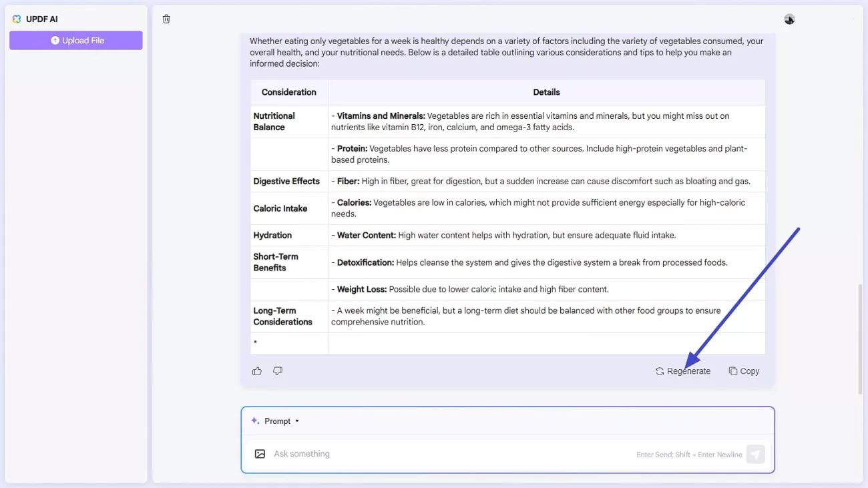Screen dimensions: 868x488
Task: Open the Prompt dropdown menu
Action: tap(282, 421)
